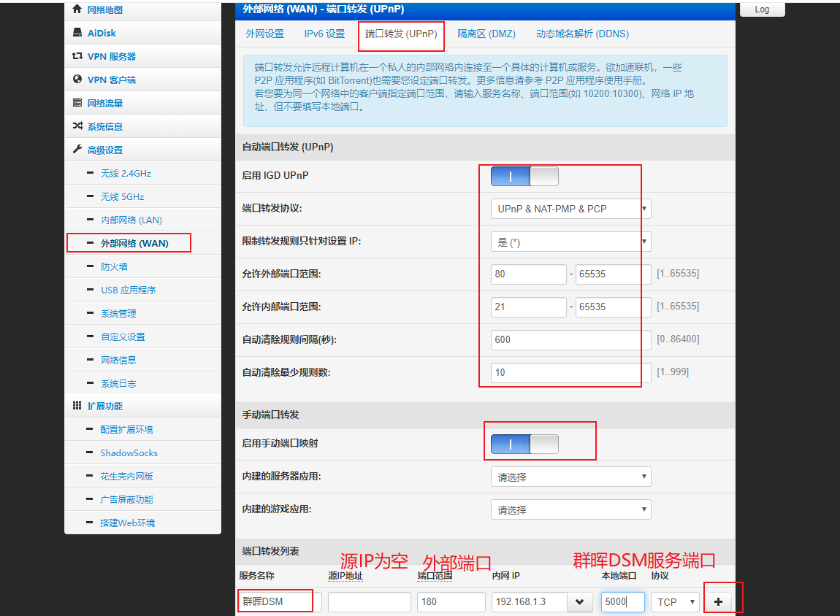
Task: Open the 动态域名解析 (DDNS) tab
Action: click(x=581, y=34)
